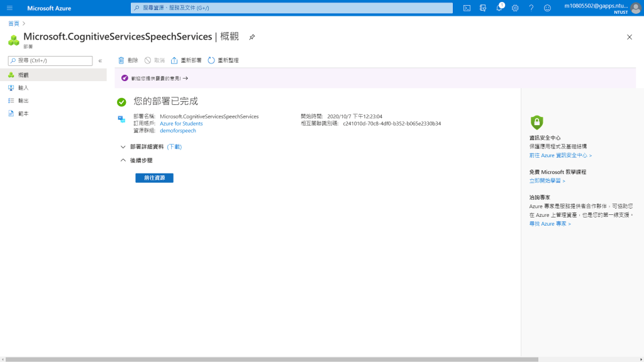Click the 取消 cancel toolbar button

(x=155, y=60)
